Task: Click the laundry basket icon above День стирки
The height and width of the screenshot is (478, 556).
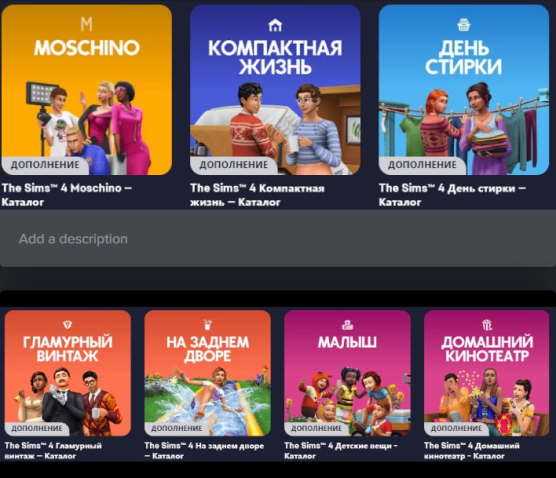Action: coord(463,25)
